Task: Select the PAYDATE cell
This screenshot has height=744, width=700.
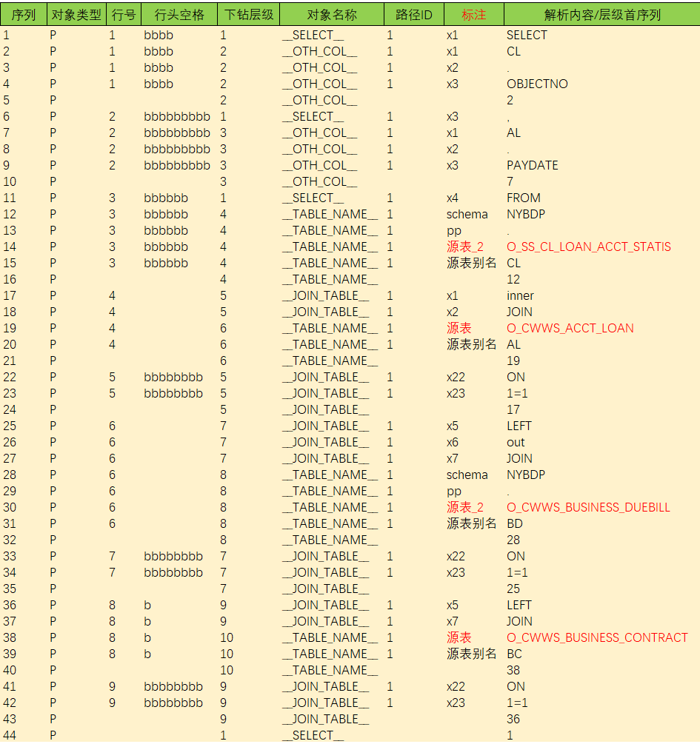Action: tap(532, 165)
